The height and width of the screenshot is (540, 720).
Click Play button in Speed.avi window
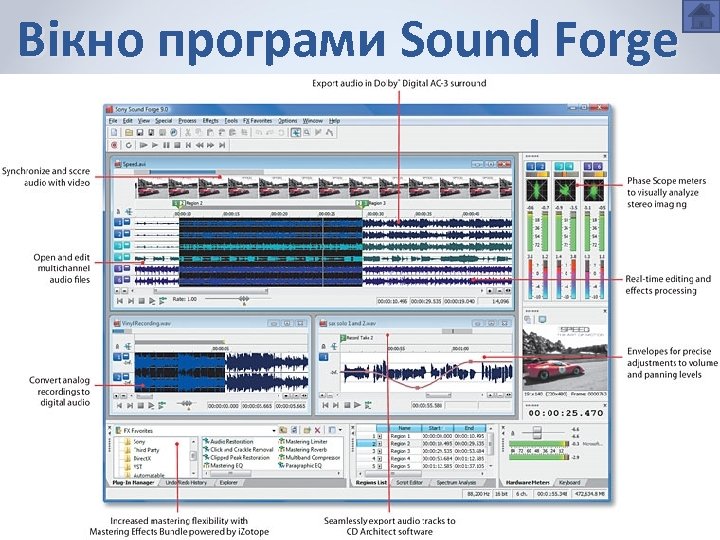coord(152,301)
